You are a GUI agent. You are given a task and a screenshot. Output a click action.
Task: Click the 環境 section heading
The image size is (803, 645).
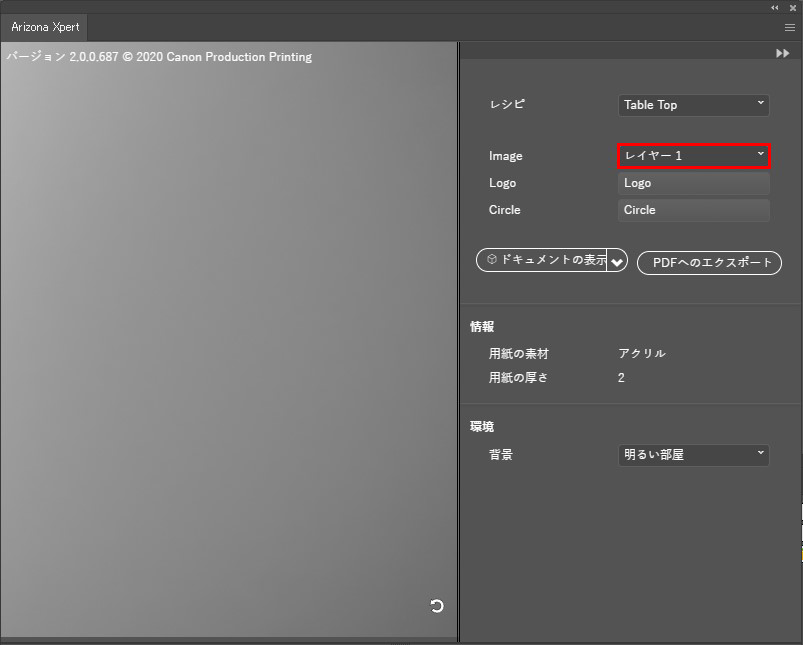(482, 426)
